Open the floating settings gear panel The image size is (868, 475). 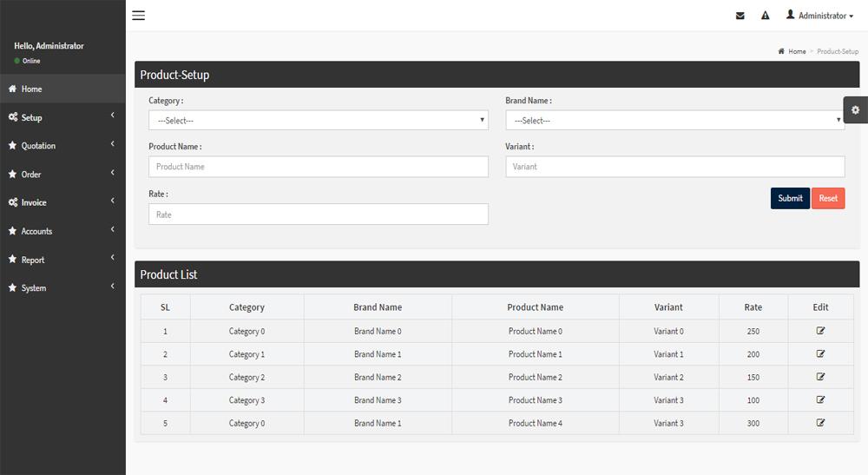(855, 109)
